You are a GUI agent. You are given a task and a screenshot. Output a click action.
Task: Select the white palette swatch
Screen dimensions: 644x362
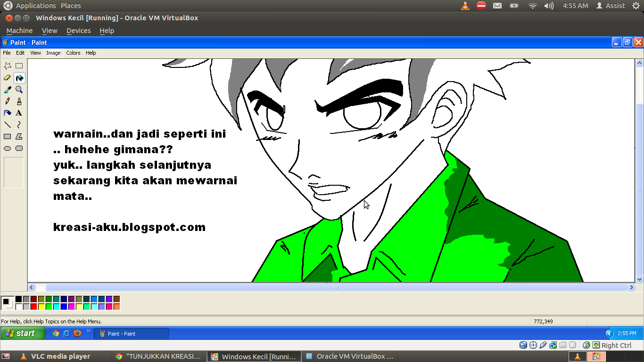(18, 307)
